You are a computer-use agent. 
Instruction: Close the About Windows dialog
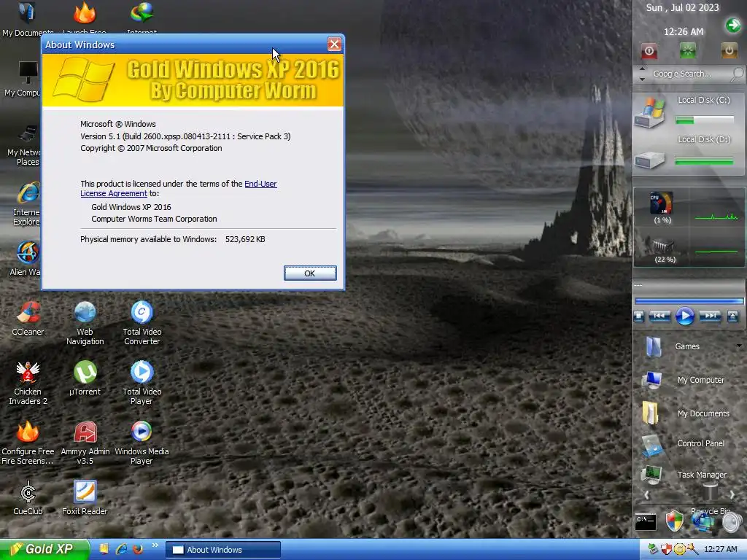334,44
